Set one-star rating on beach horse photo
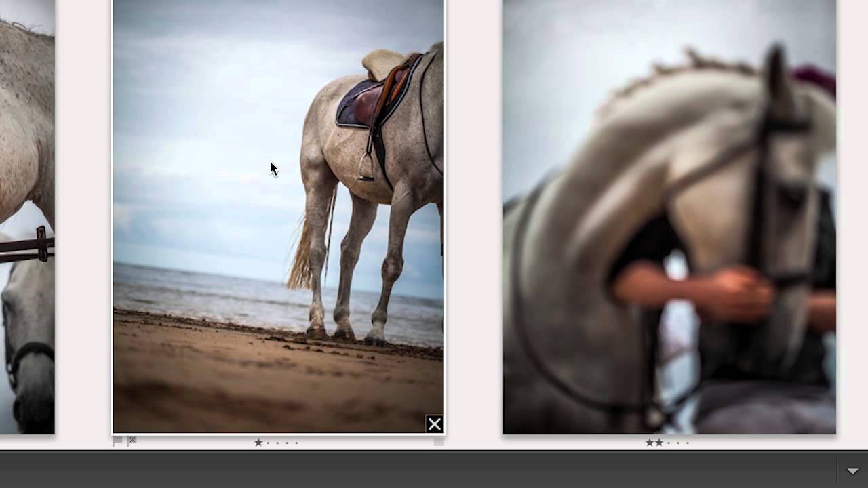 [258, 443]
